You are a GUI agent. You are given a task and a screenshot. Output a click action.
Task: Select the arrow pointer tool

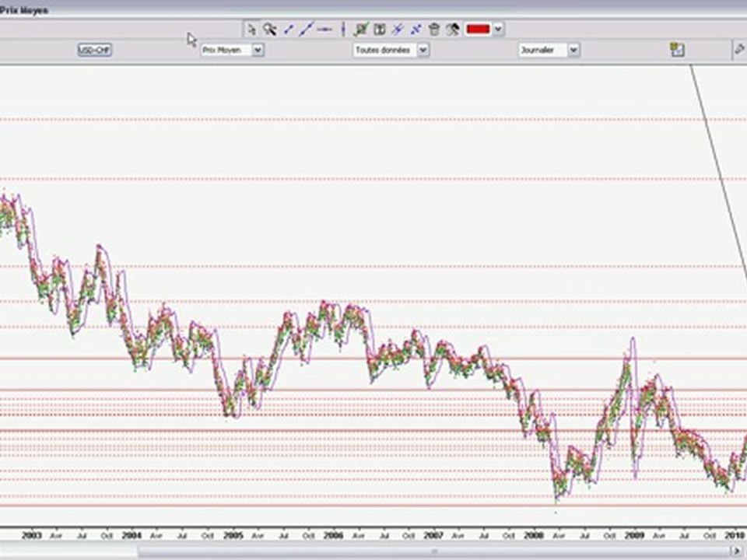pyautogui.click(x=251, y=30)
